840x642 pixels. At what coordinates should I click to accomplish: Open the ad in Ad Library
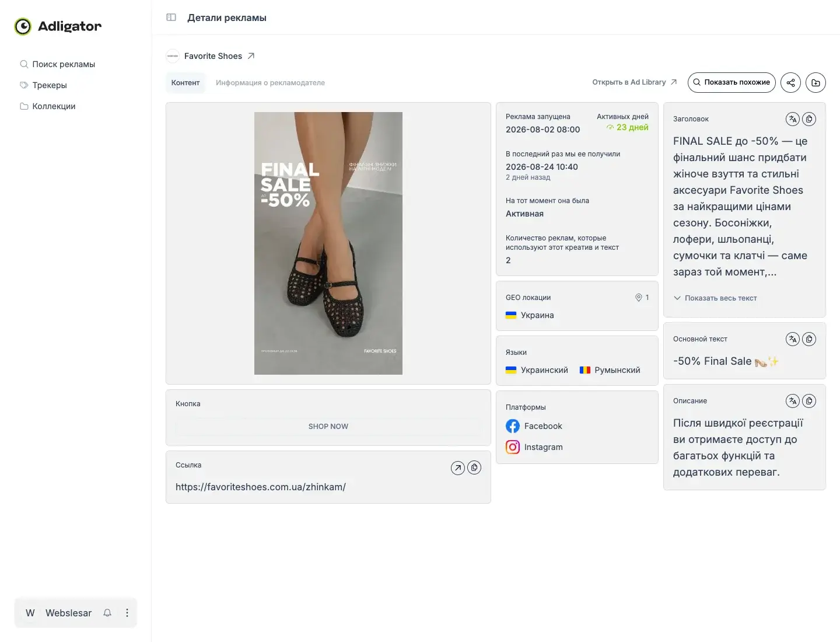click(x=635, y=82)
